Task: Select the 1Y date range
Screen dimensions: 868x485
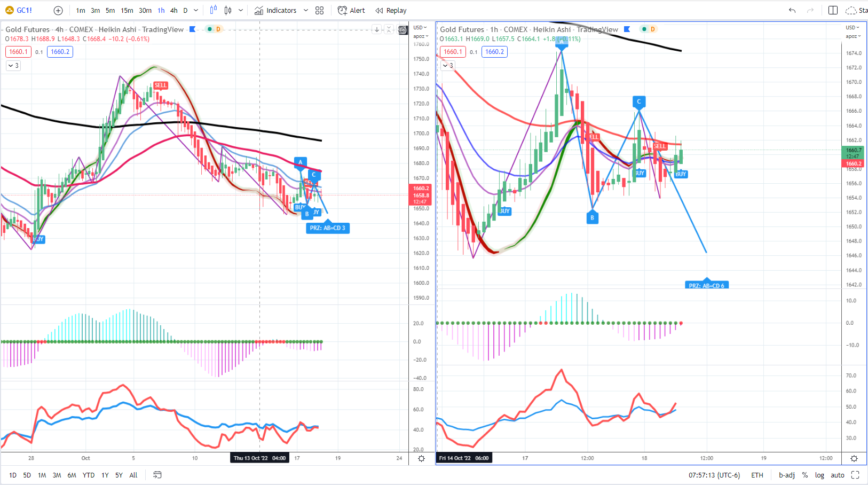Action: coord(105,475)
